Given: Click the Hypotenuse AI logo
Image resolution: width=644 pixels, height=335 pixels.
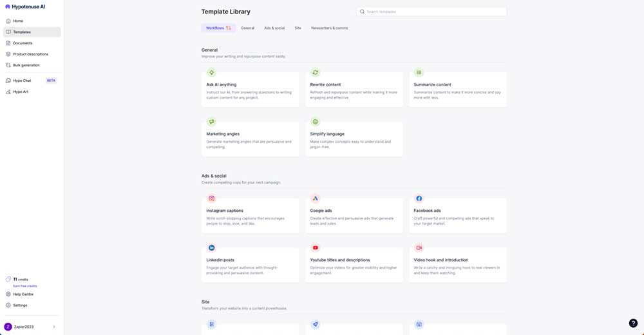Looking at the screenshot, I should [x=25, y=6].
